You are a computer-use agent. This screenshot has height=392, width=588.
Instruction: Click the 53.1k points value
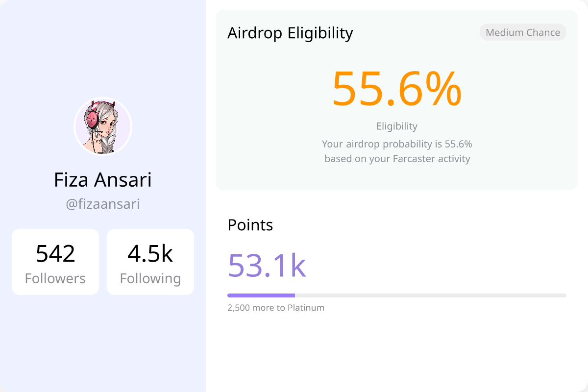pos(267,266)
